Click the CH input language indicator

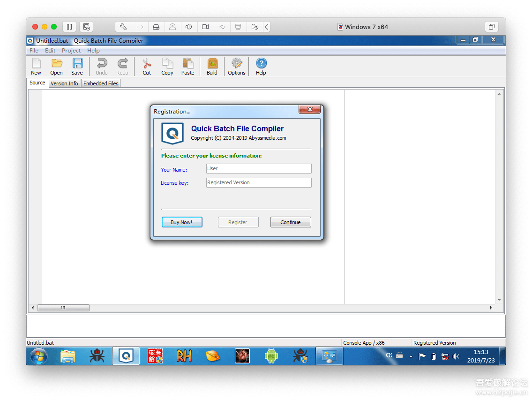[x=389, y=355]
